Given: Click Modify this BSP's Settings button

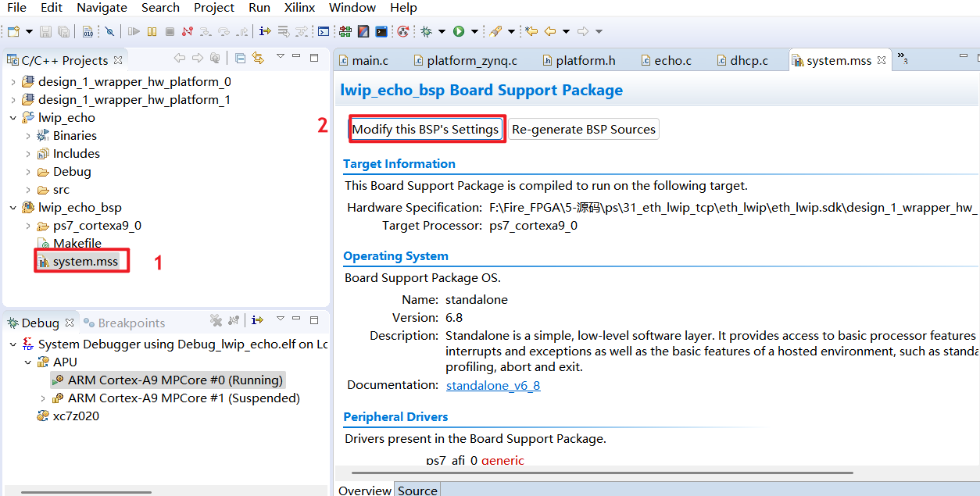Looking at the screenshot, I should click(424, 130).
